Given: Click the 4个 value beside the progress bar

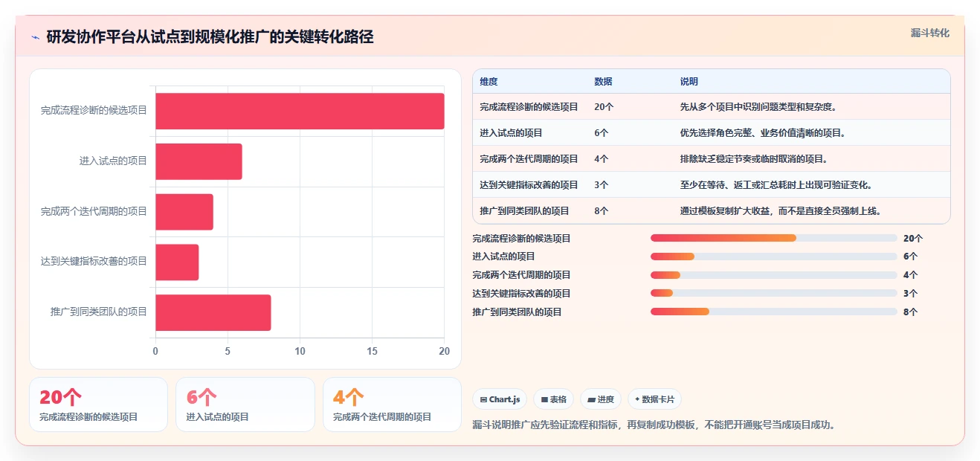Looking at the screenshot, I should coord(911,275).
